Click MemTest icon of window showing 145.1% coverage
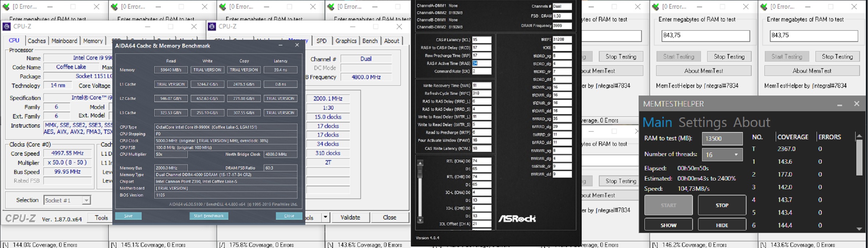This screenshot has width=868, height=248. click(x=114, y=7)
